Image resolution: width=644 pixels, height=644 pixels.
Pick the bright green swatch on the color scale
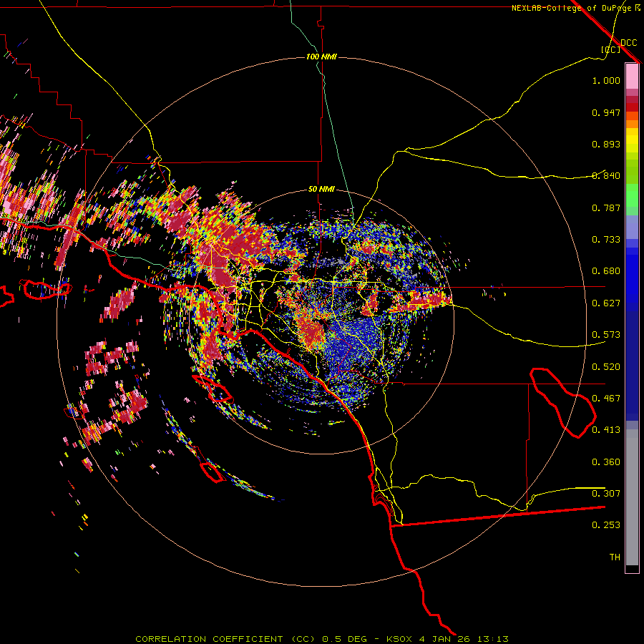click(x=632, y=195)
